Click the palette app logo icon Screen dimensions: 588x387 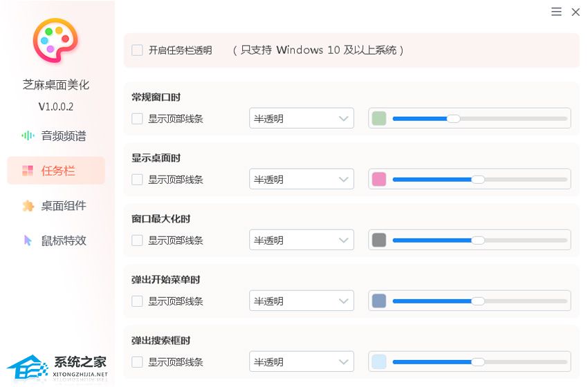[55, 40]
